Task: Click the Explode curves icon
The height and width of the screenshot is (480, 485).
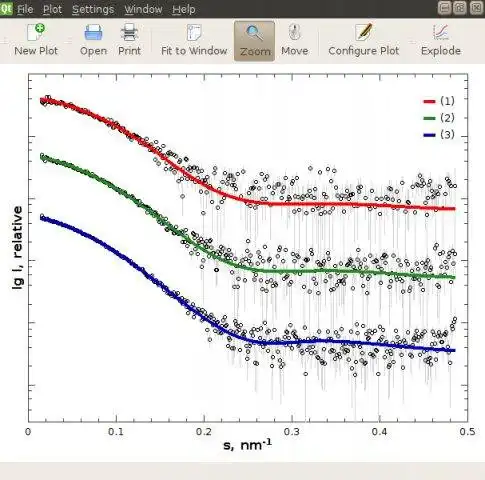Action: pyautogui.click(x=441, y=40)
